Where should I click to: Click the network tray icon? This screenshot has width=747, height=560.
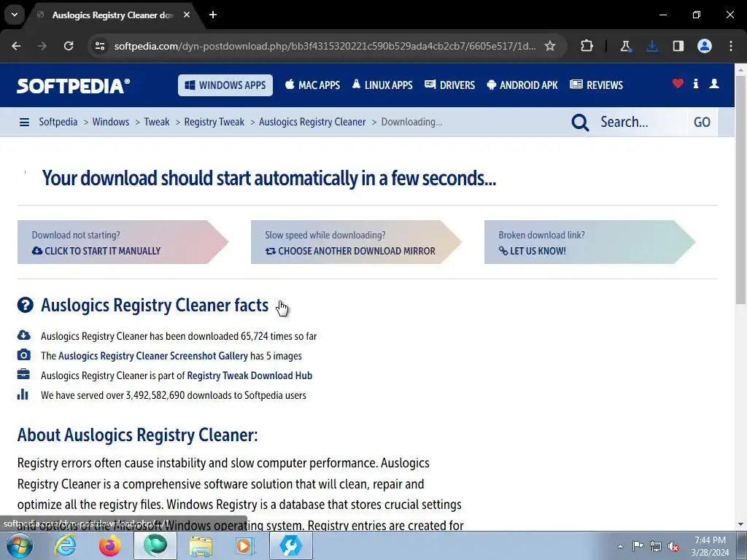pos(656,546)
